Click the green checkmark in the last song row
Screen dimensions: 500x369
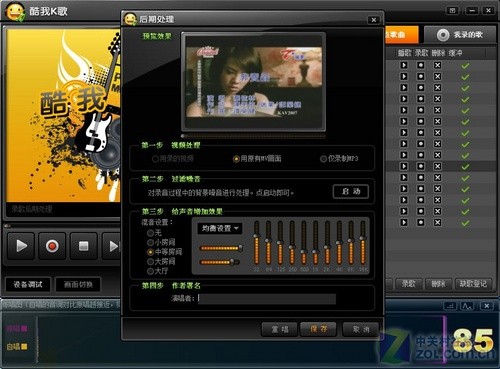coord(465,223)
